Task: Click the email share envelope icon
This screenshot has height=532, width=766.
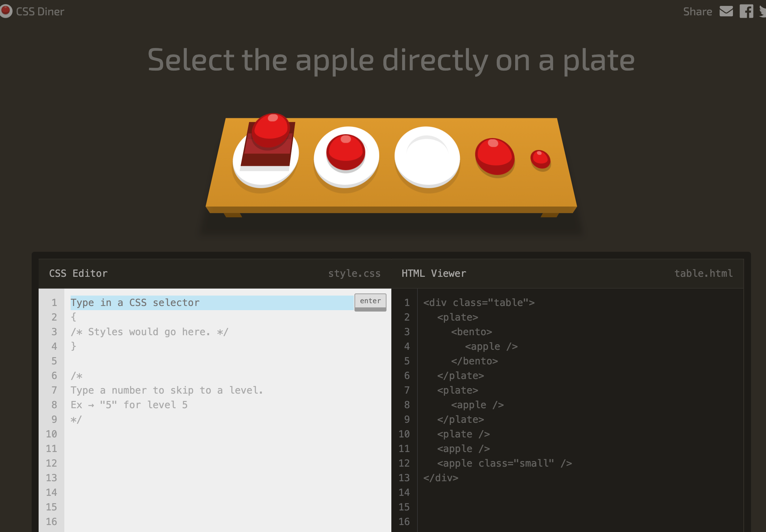Action: pos(726,11)
